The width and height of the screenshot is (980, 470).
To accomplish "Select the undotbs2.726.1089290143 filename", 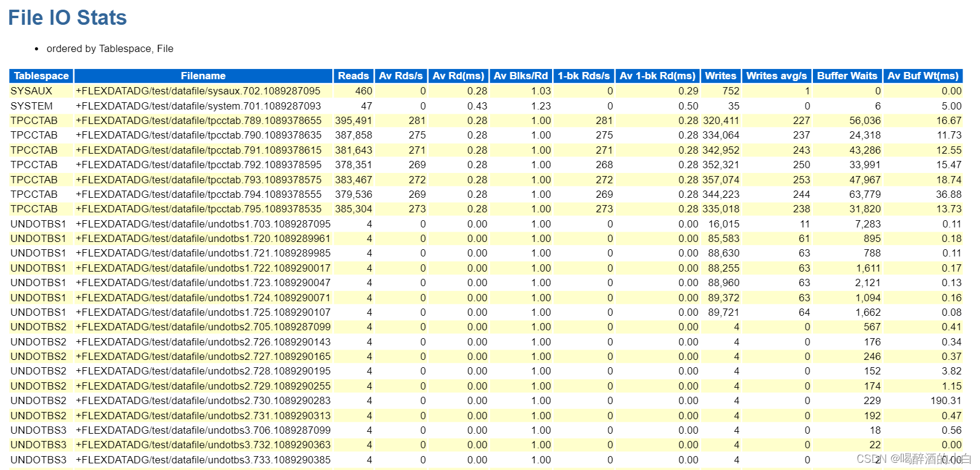I will coord(203,342).
